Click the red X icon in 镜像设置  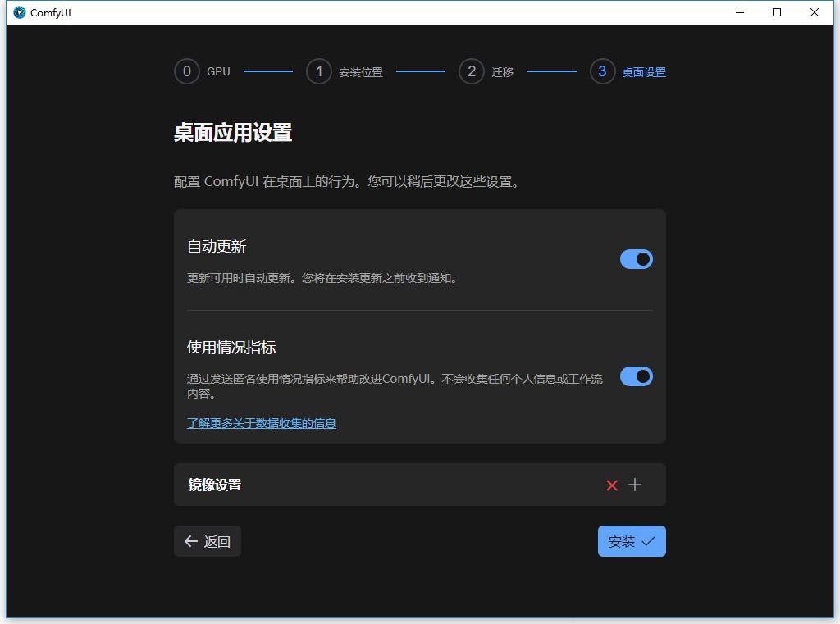coord(612,485)
